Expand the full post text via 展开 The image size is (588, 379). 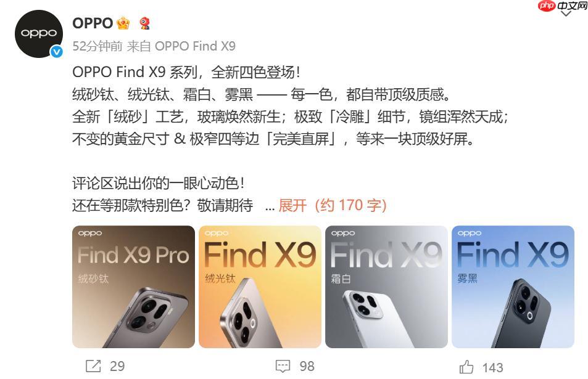click(x=292, y=205)
